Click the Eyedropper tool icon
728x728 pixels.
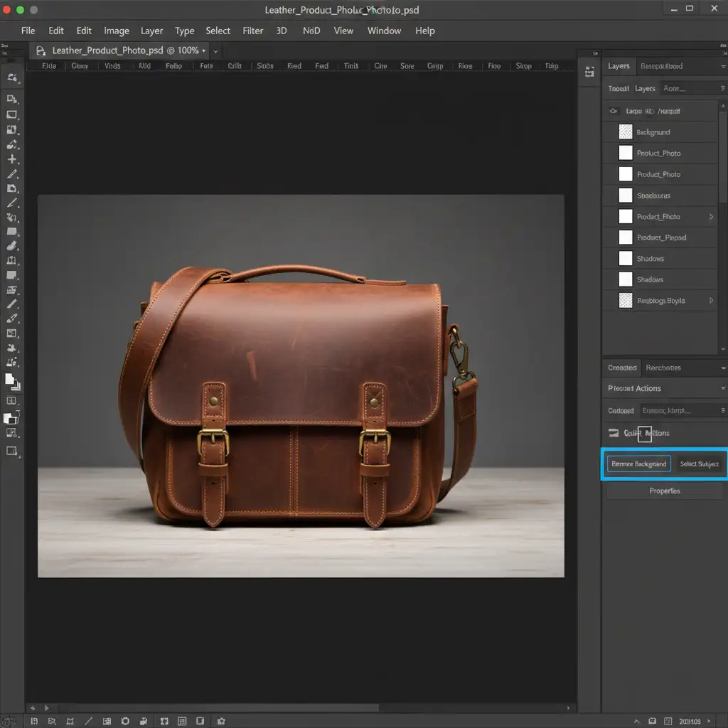[12, 174]
